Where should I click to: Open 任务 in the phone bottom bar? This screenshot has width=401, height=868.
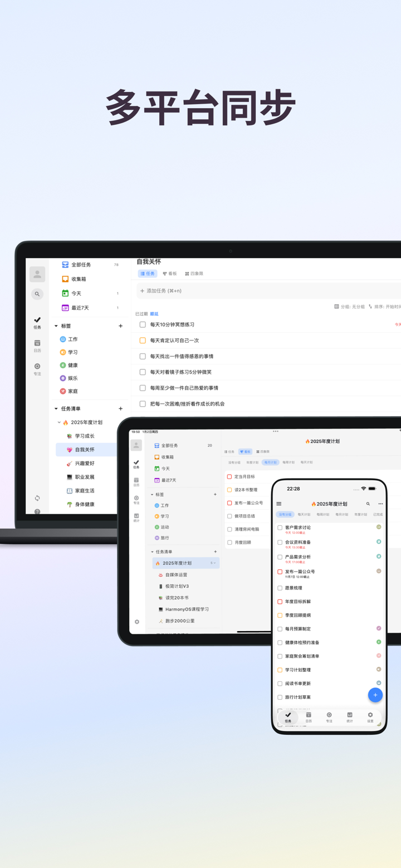pos(288,717)
